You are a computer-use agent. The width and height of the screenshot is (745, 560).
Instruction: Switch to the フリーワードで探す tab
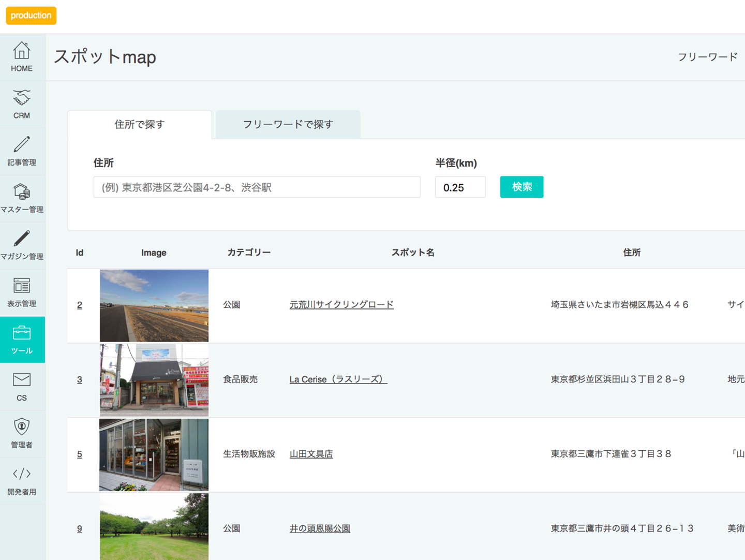coord(288,125)
